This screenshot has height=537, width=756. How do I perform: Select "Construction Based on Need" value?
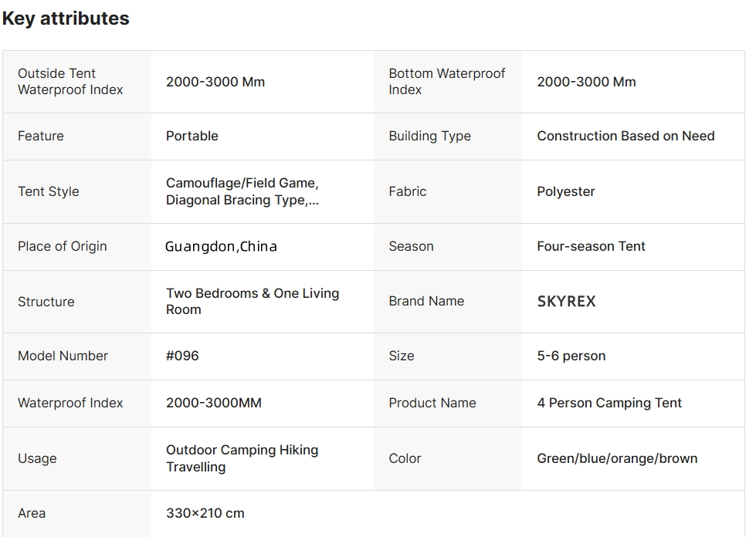[625, 136]
